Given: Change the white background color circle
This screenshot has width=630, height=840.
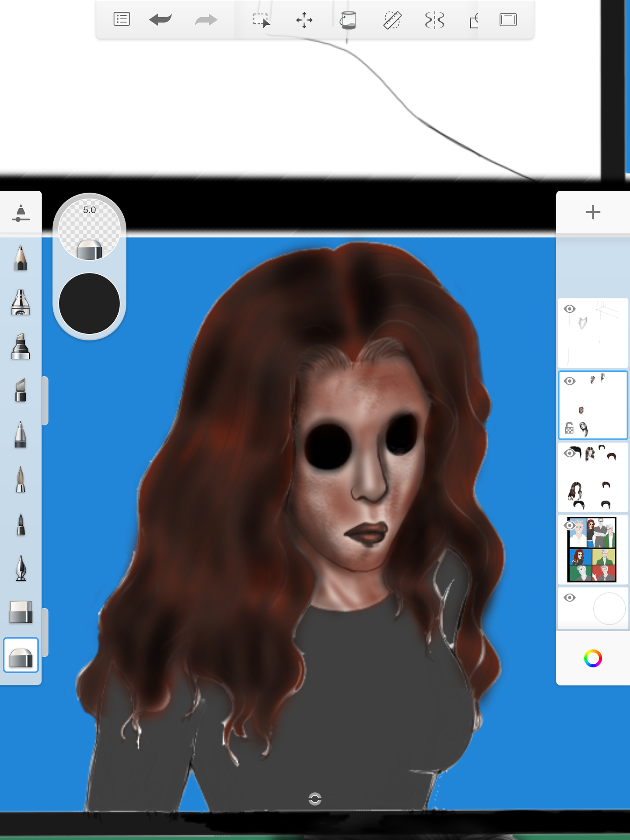Looking at the screenshot, I should 609,609.
